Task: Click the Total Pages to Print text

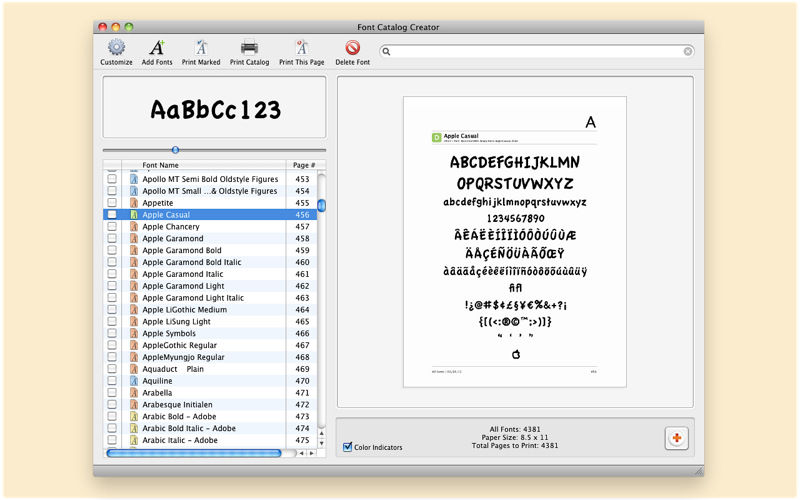Action: click(x=515, y=445)
